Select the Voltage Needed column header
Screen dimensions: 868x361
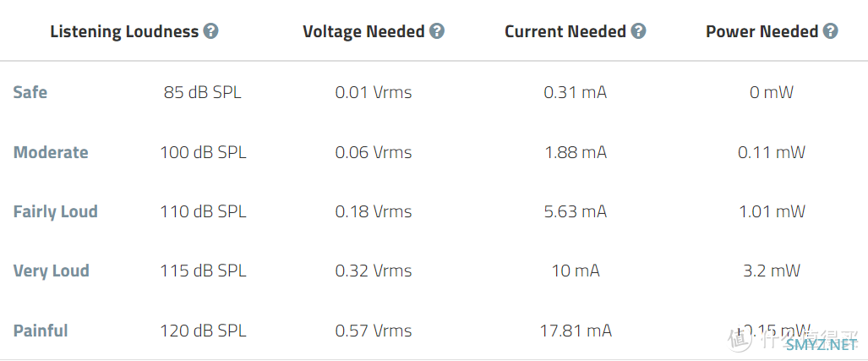(363, 31)
